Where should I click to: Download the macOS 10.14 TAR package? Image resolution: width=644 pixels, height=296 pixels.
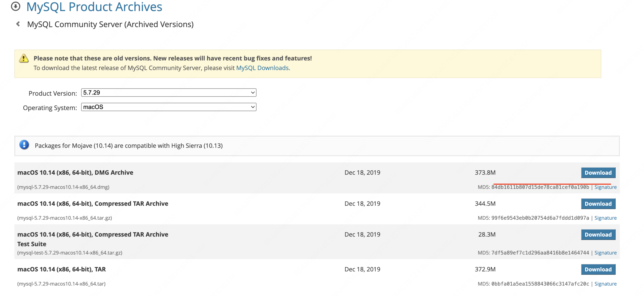(598, 269)
